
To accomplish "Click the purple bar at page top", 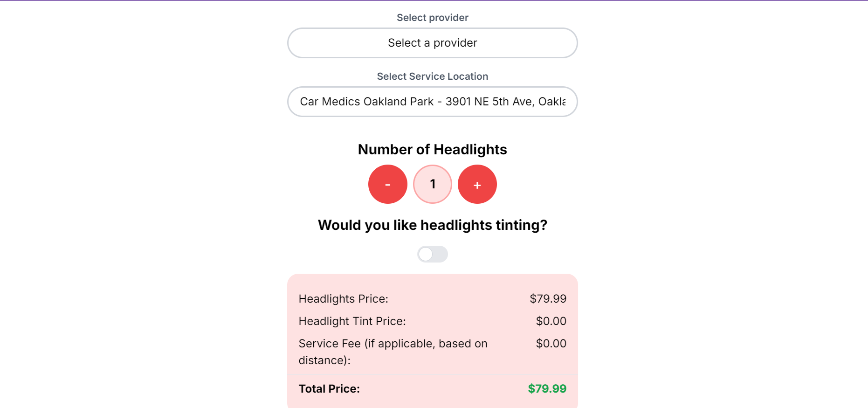I will pyautogui.click(x=434, y=0).
